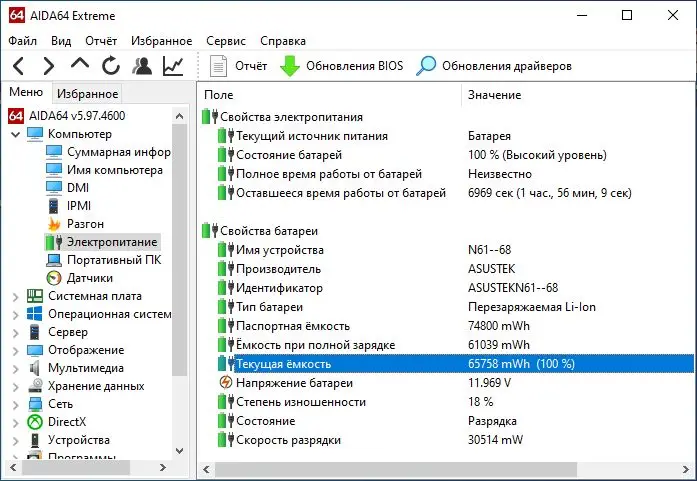Viewport: 697px width, 481px height.
Task: Open the Сервис menu
Action: [226, 41]
